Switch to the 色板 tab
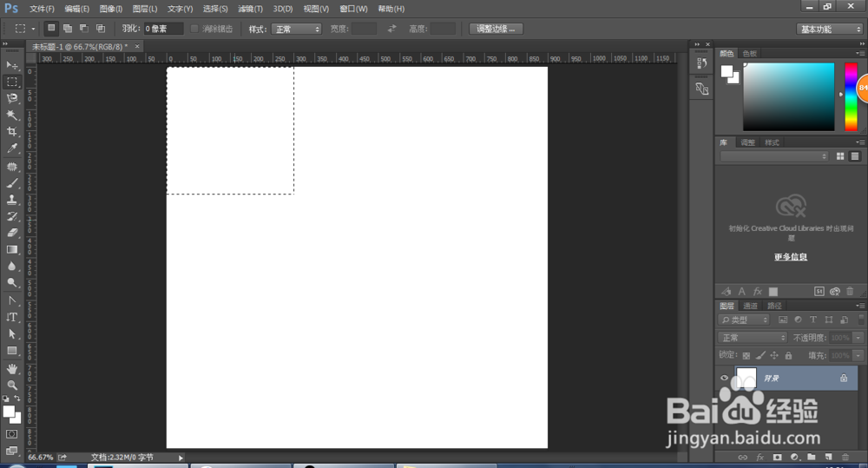 pyautogui.click(x=750, y=53)
